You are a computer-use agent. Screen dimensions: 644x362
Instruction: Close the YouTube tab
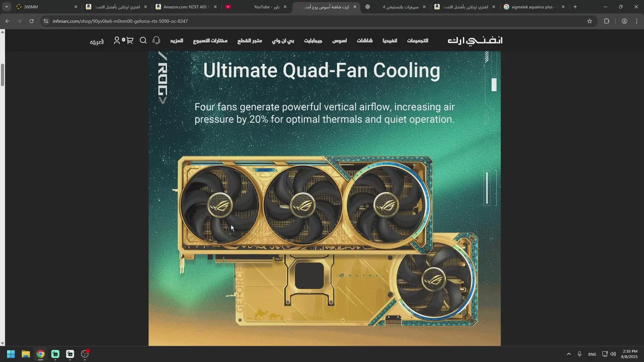tap(285, 7)
